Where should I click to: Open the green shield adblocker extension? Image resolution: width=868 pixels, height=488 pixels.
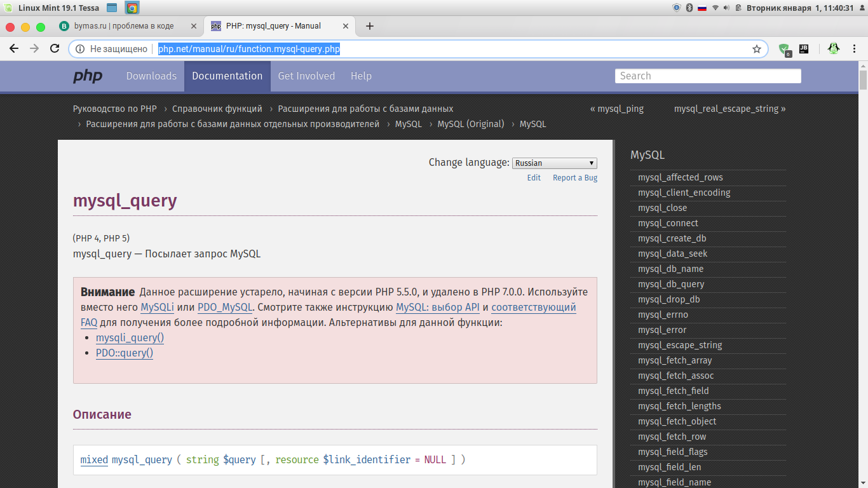[784, 49]
